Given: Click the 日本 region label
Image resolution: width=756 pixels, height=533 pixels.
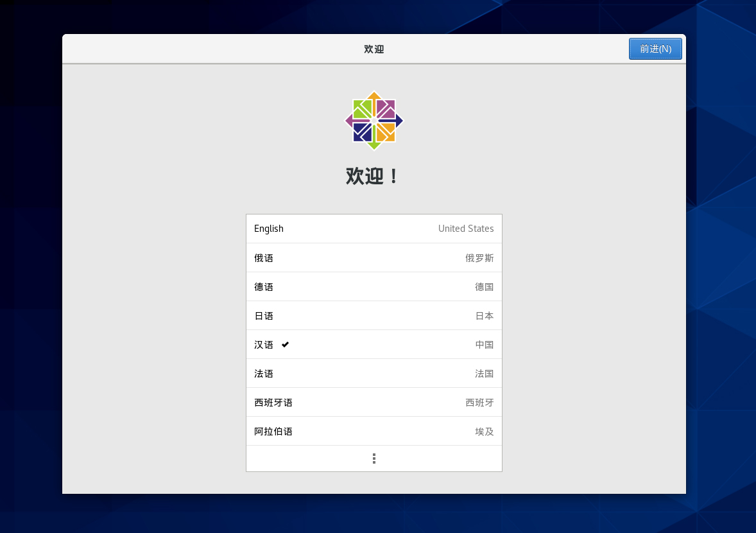Looking at the screenshot, I should [x=484, y=316].
